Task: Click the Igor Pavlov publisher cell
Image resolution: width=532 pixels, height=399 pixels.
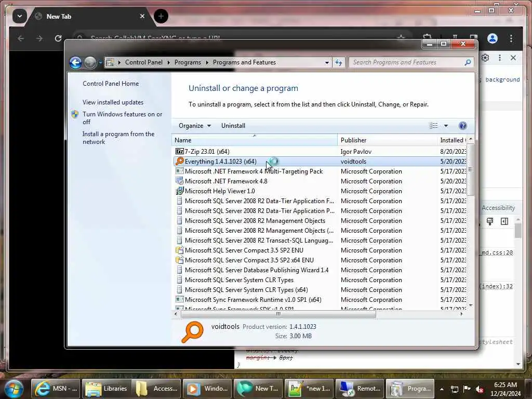Action: tap(356, 152)
